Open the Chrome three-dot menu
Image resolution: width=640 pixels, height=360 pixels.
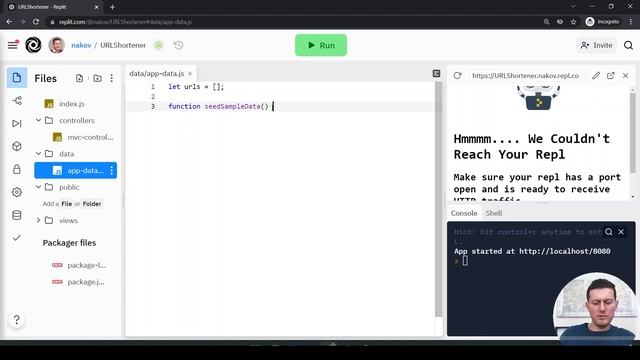click(x=631, y=22)
